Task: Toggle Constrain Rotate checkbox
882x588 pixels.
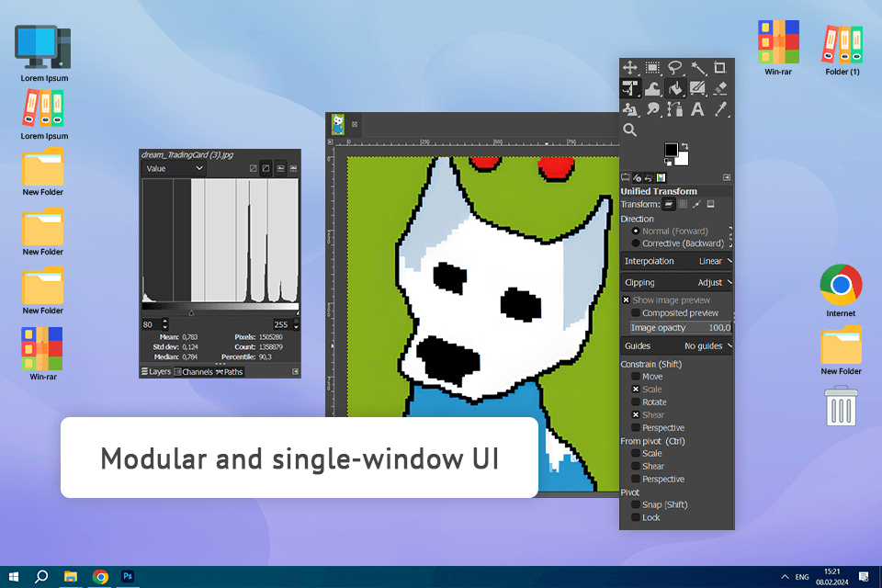Action: click(636, 402)
